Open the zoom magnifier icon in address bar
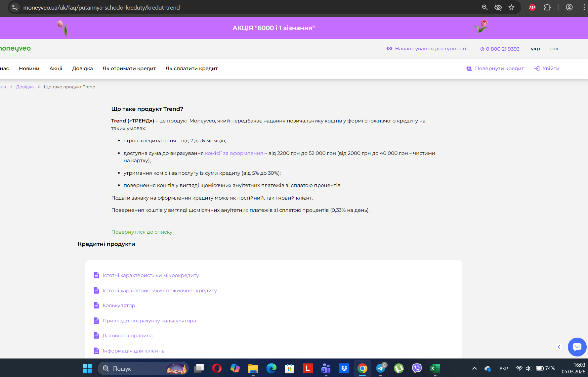Screen dimensions: 588x377 pos(485,7)
